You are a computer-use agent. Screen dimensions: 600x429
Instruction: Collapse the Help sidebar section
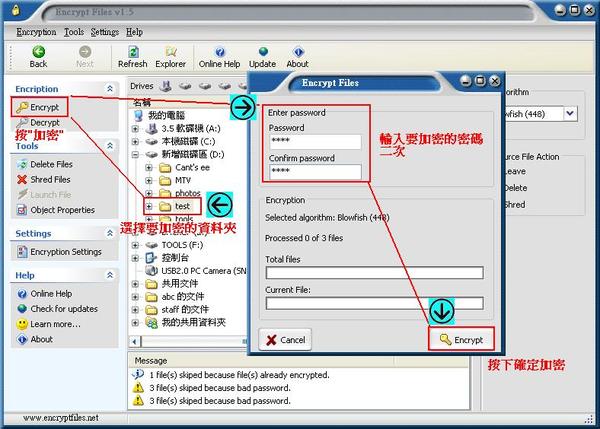pyautogui.click(x=110, y=275)
